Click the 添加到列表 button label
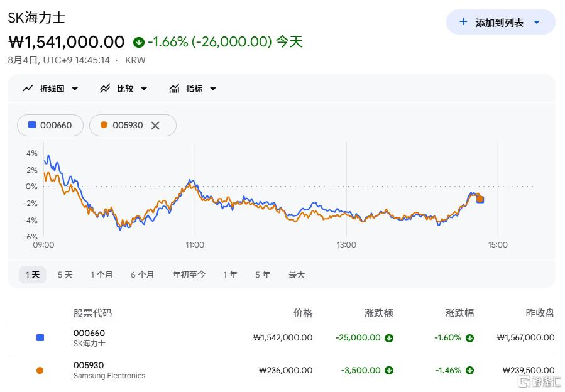The width and height of the screenshot is (565, 392). coord(499,23)
